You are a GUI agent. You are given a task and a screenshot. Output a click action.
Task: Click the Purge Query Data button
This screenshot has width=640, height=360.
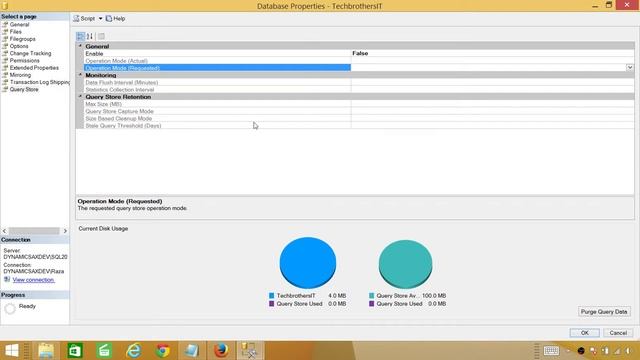click(604, 312)
